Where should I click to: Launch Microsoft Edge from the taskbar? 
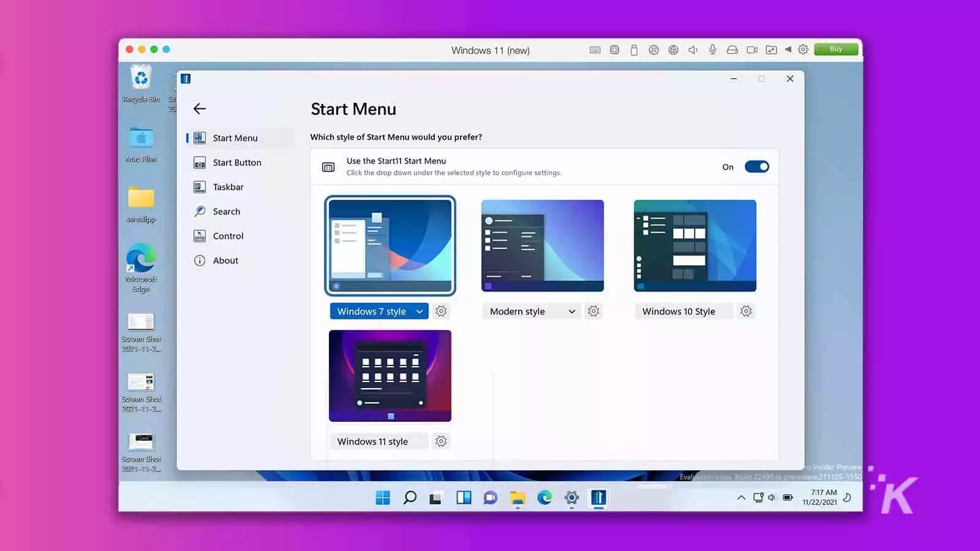click(543, 498)
